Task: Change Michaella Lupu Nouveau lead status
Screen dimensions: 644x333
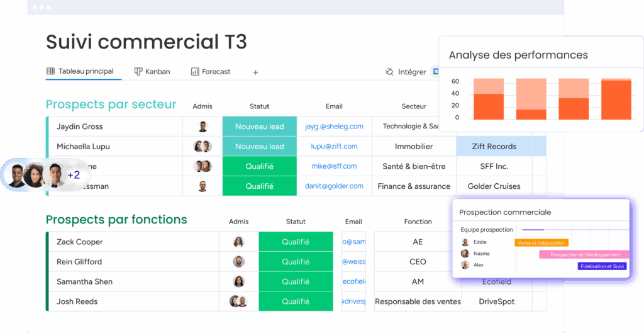Action: click(x=260, y=146)
